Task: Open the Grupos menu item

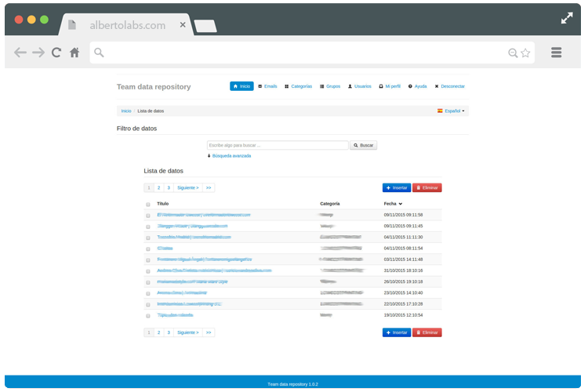Action: point(330,86)
